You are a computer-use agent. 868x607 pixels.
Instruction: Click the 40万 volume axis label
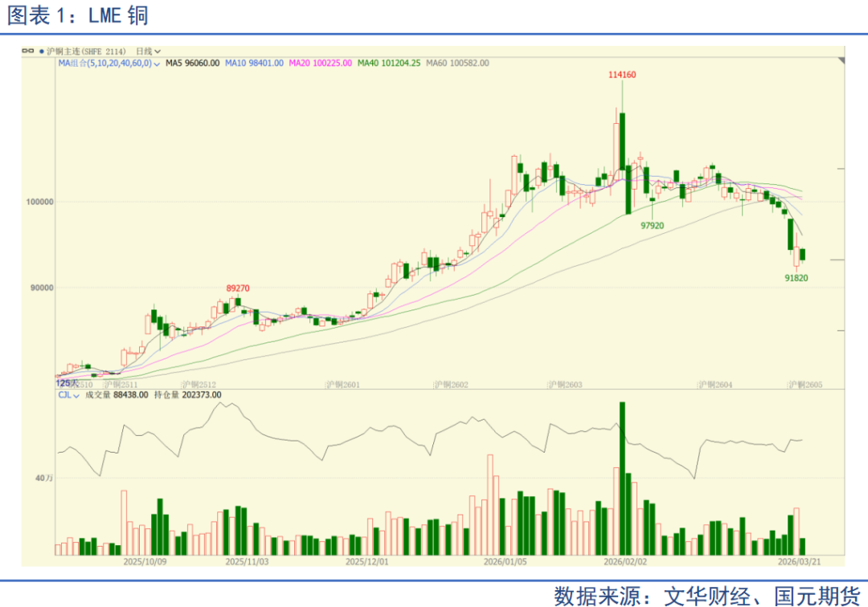pos(44,478)
